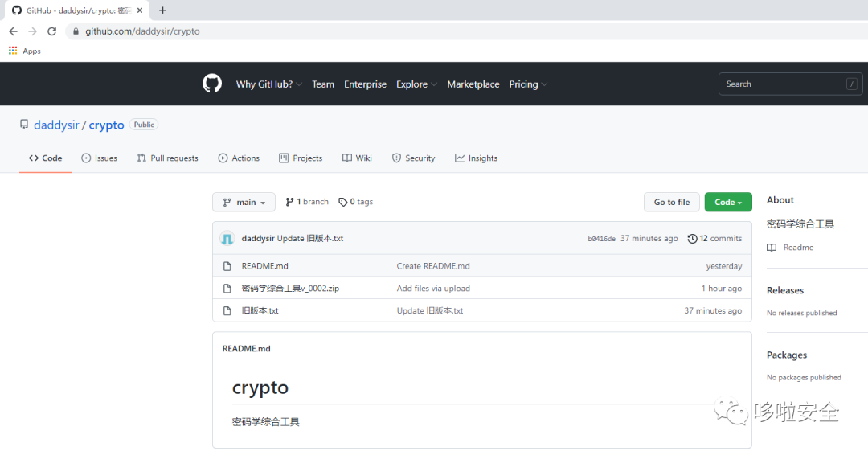Click file icon next to 旧版本.txt
The image size is (868, 451).
(x=227, y=311)
